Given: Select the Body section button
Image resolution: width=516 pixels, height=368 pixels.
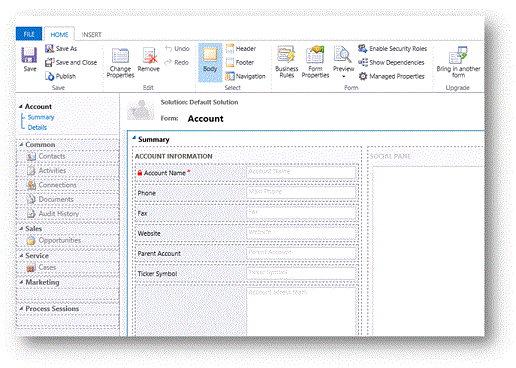Looking at the screenshot, I should point(210,62).
